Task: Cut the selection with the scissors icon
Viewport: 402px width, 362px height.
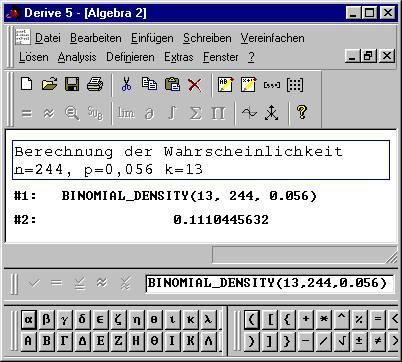Action: tap(126, 84)
